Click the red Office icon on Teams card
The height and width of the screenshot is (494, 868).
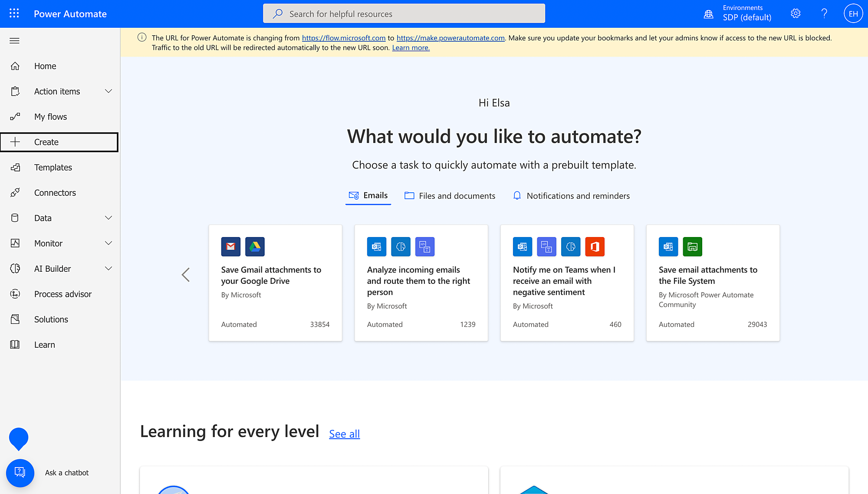[x=595, y=247]
